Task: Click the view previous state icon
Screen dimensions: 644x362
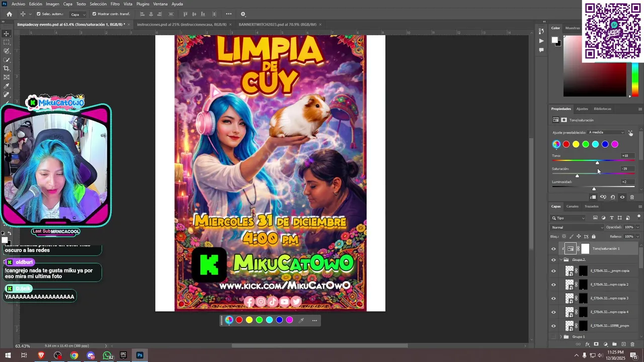Action: click(x=603, y=197)
